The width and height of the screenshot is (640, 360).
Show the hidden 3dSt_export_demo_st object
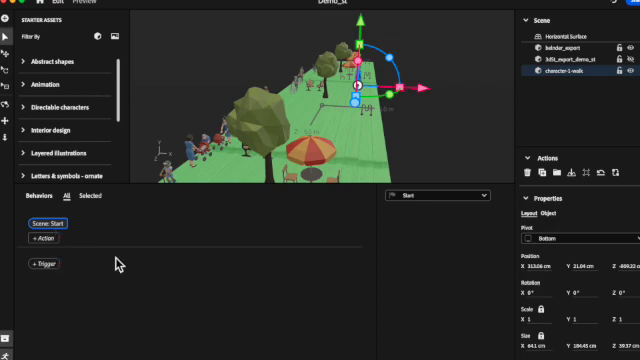[631, 59]
